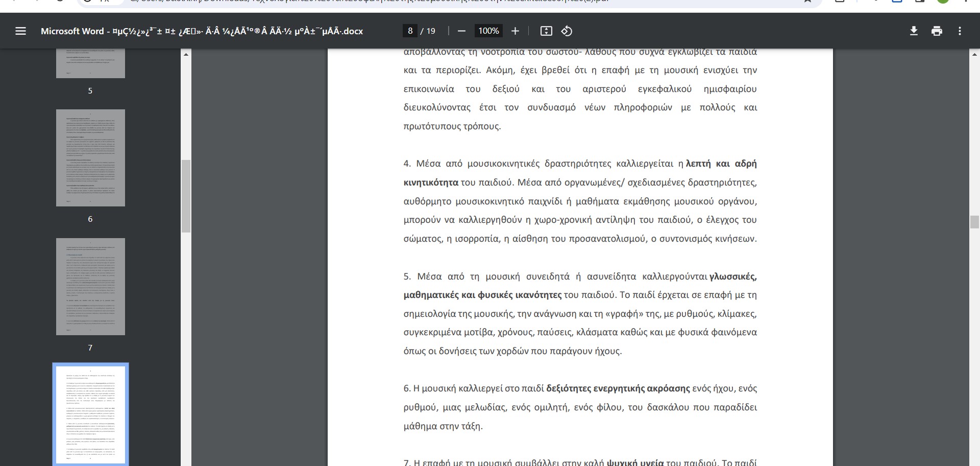Click the bold word "κινητικότητα"

pyautogui.click(x=431, y=182)
